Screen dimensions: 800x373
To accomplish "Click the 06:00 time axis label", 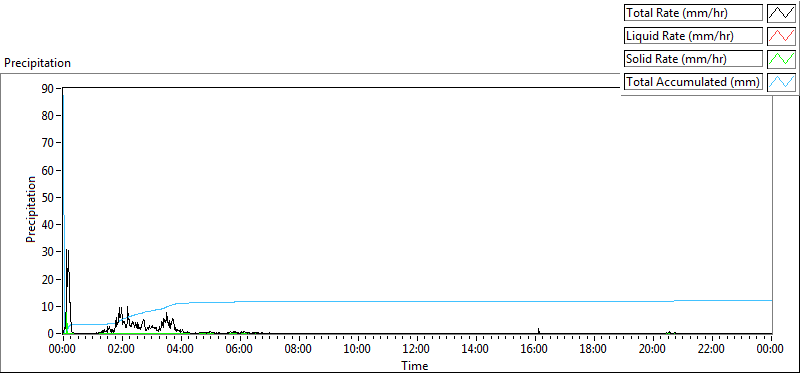I will 240,349.
